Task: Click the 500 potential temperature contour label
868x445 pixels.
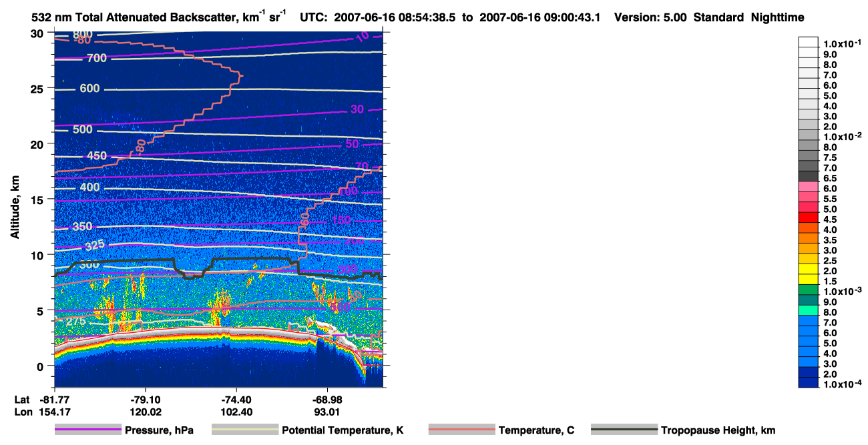Action: click(x=83, y=129)
